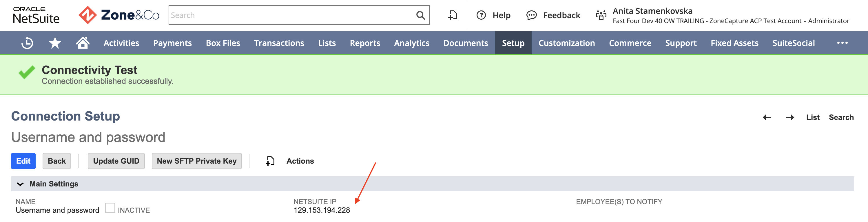
Task: Expand the more menu ellipsis
Action: pos(842,43)
